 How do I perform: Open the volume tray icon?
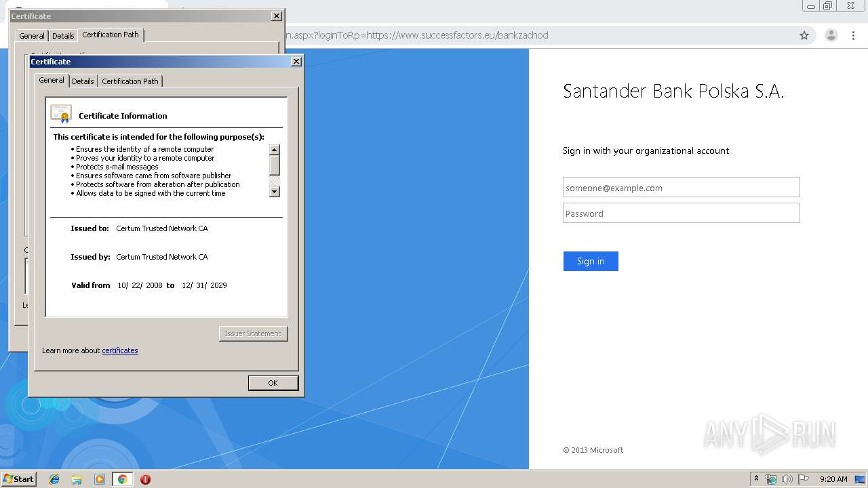pos(787,479)
